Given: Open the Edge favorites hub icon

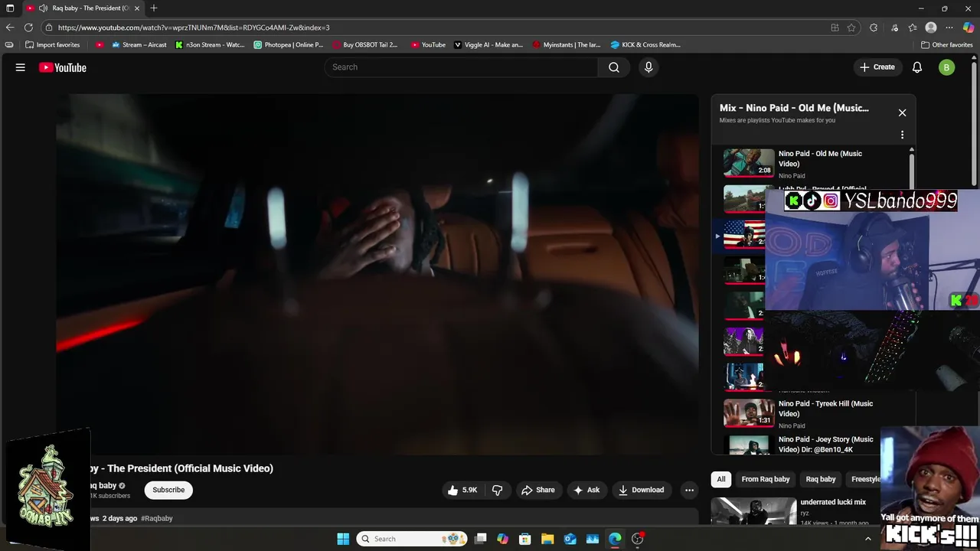Looking at the screenshot, I should 913,28.
